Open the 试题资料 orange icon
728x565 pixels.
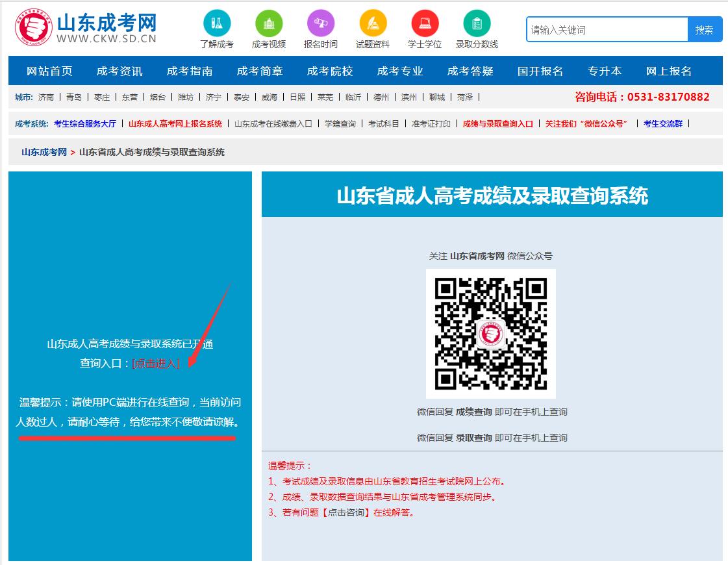pyautogui.click(x=373, y=23)
